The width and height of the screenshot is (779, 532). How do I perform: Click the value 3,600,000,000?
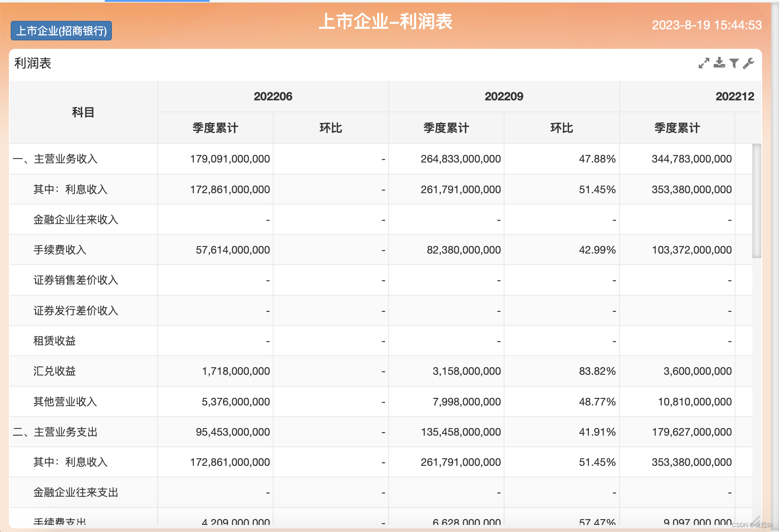(698, 371)
